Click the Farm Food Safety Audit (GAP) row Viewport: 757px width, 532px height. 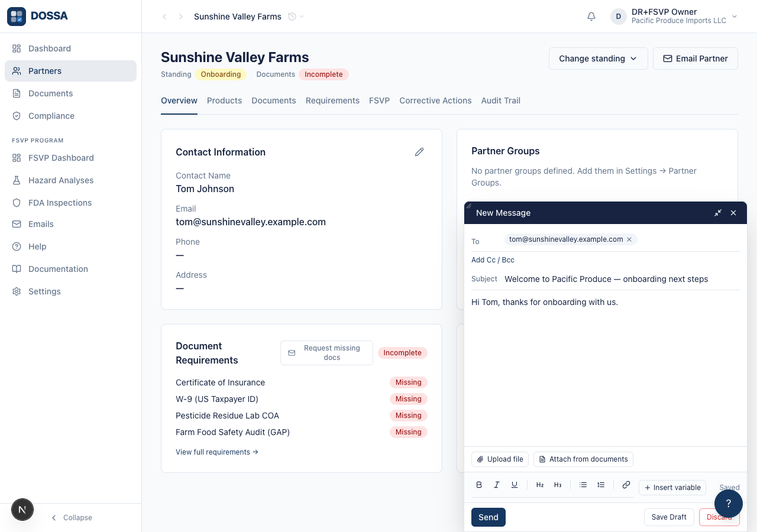coord(301,432)
